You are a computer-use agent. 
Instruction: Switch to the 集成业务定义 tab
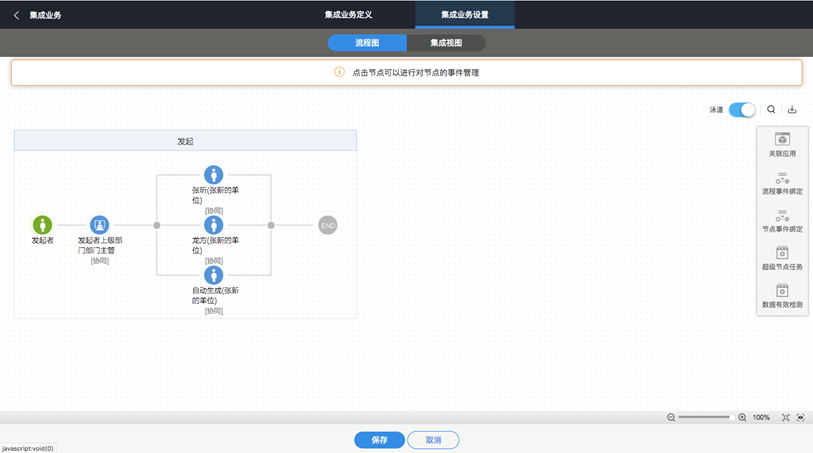tap(348, 15)
